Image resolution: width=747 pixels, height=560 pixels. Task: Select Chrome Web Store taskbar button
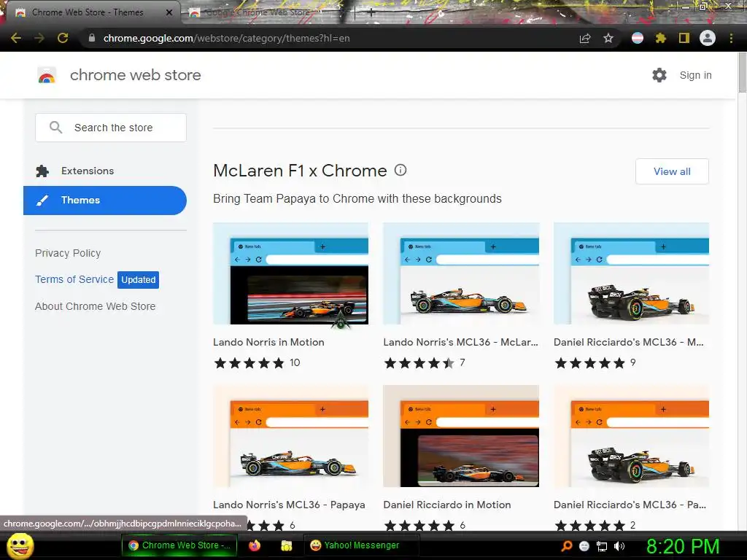tap(179, 545)
